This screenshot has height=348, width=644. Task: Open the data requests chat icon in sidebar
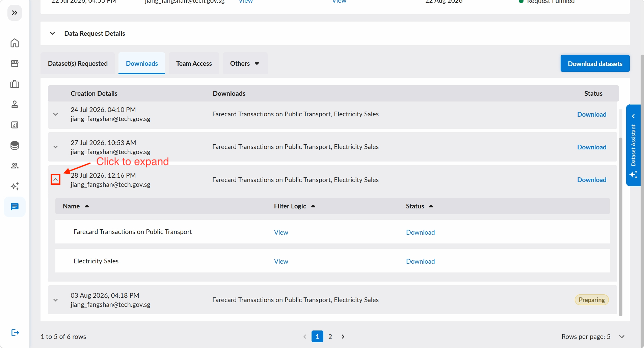tap(15, 207)
